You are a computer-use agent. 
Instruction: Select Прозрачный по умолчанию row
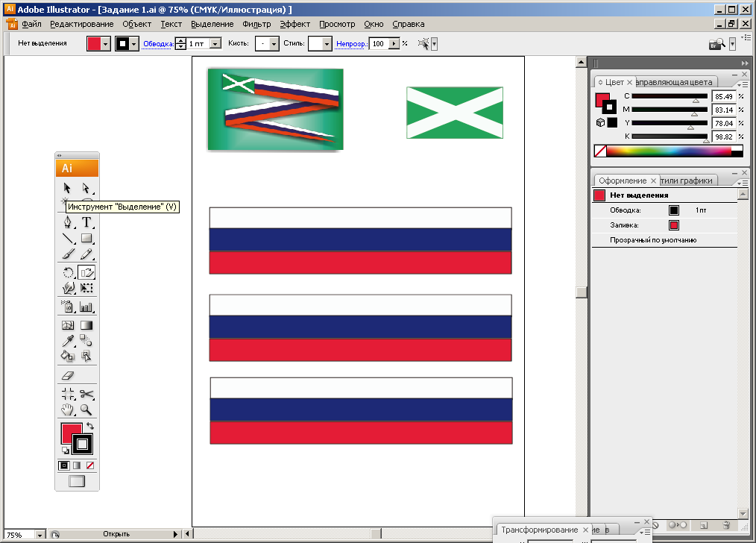click(664, 240)
